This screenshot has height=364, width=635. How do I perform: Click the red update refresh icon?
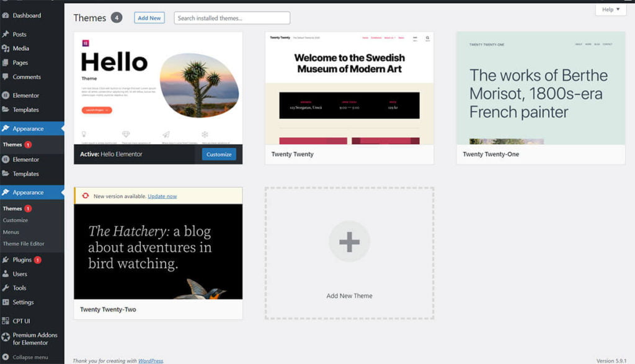click(86, 196)
